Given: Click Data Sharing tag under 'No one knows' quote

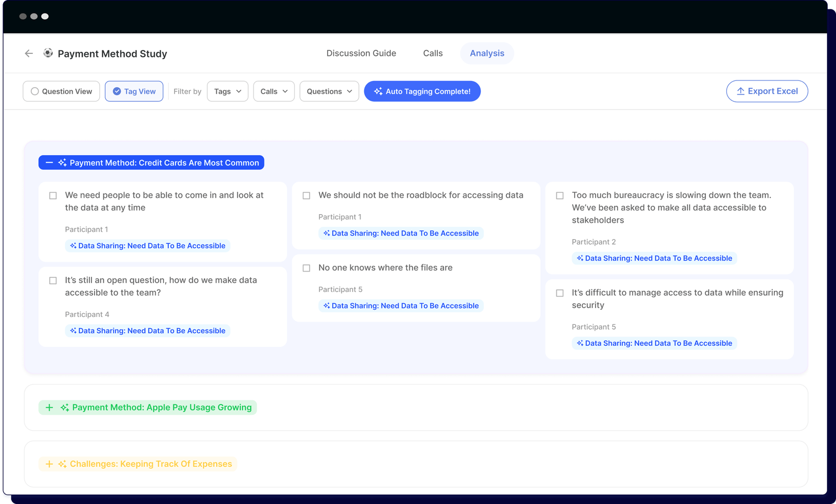Looking at the screenshot, I should pos(401,306).
